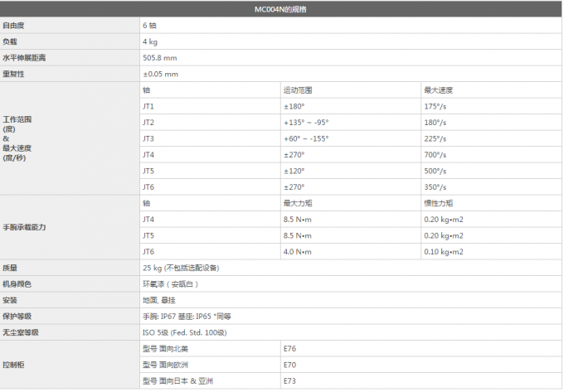Click the MC004N的规格 table header
The height and width of the screenshot is (392, 564).
tap(283, 9)
